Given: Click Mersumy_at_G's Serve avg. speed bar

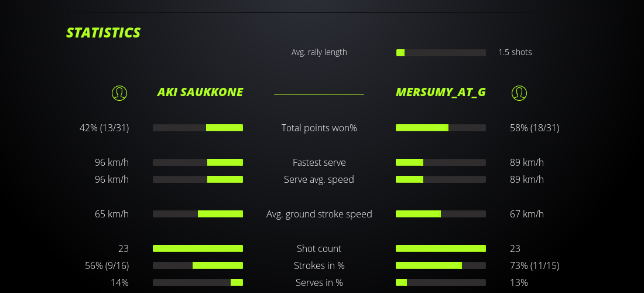Looking at the screenshot, I should click(x=441, y=179).
